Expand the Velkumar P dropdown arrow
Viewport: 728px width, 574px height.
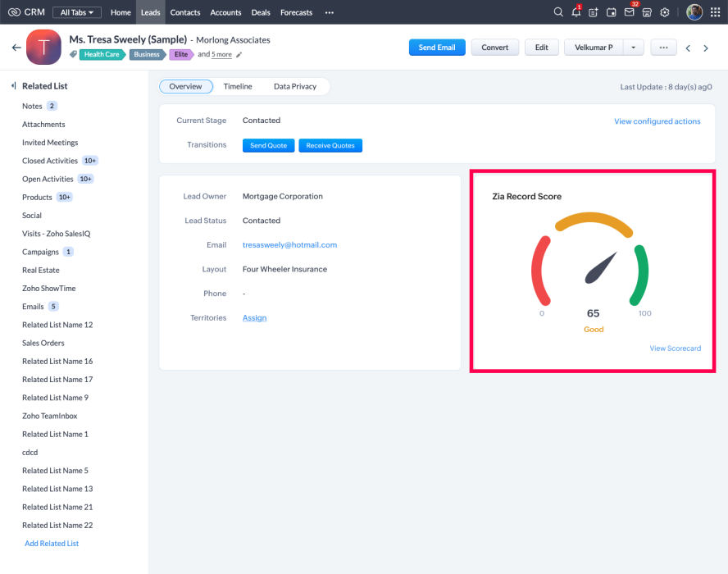[x=633, y=48]
